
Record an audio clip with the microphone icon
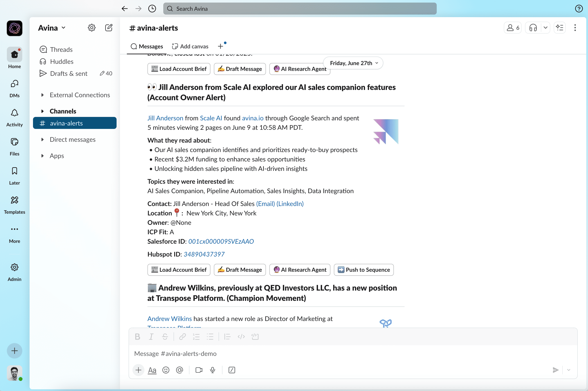pos(212,370)
